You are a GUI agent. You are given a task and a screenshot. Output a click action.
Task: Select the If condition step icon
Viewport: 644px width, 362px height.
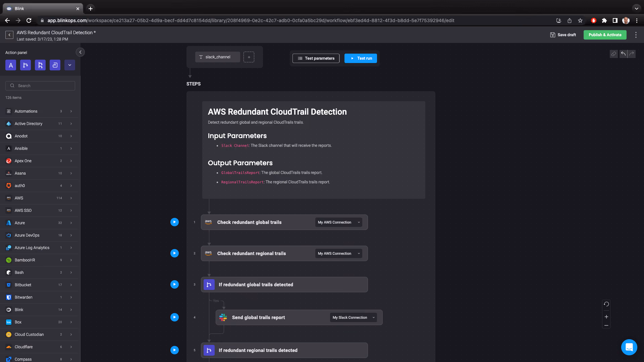click(x=25, y=65)
